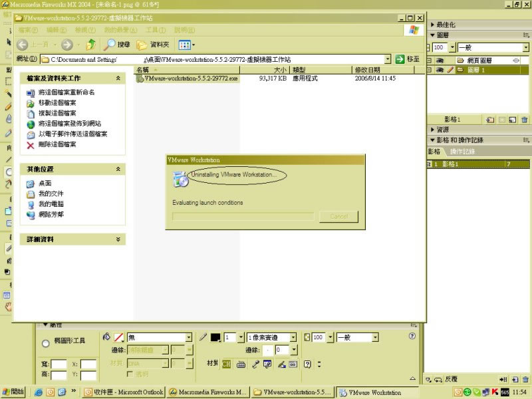
Task: Collapse the 檔案及資料夾工作 section
Action: pos(118,78)
